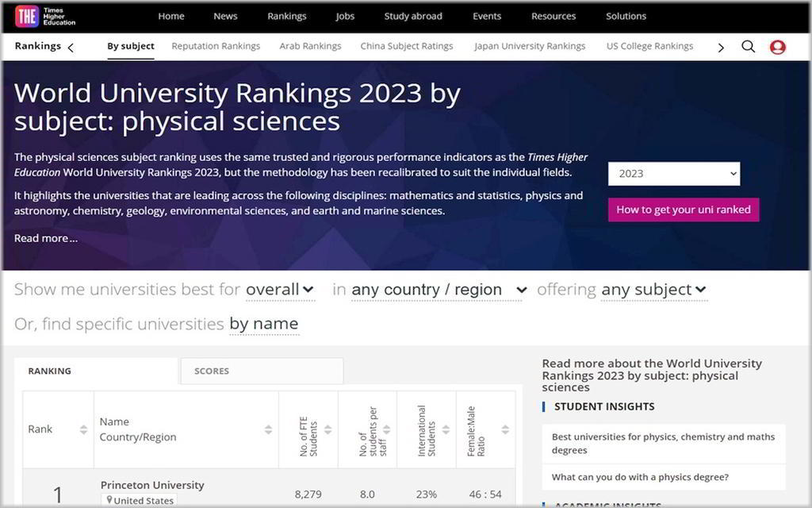
Task: Open Resources in the top navigation
Action: click(553, 16)
